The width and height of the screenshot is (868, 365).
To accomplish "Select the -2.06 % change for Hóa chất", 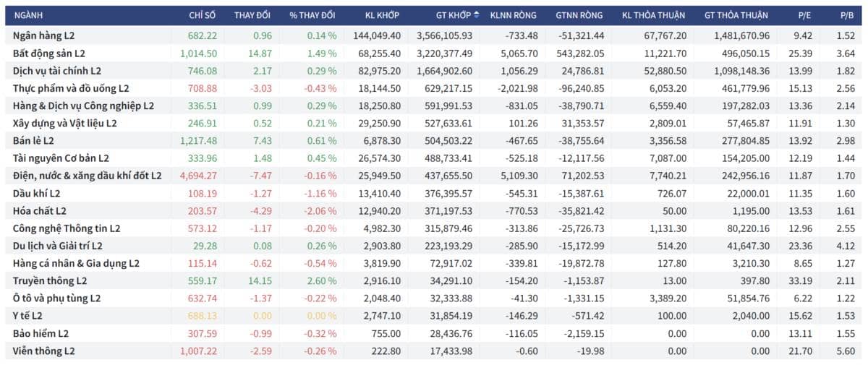I will 319,210.
